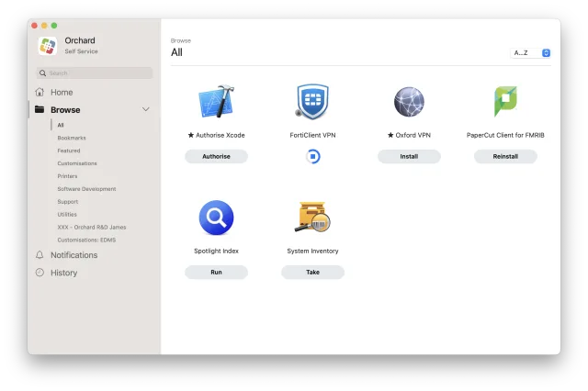588x391 pixels.
Task: Select the All category
Action: 61,125
